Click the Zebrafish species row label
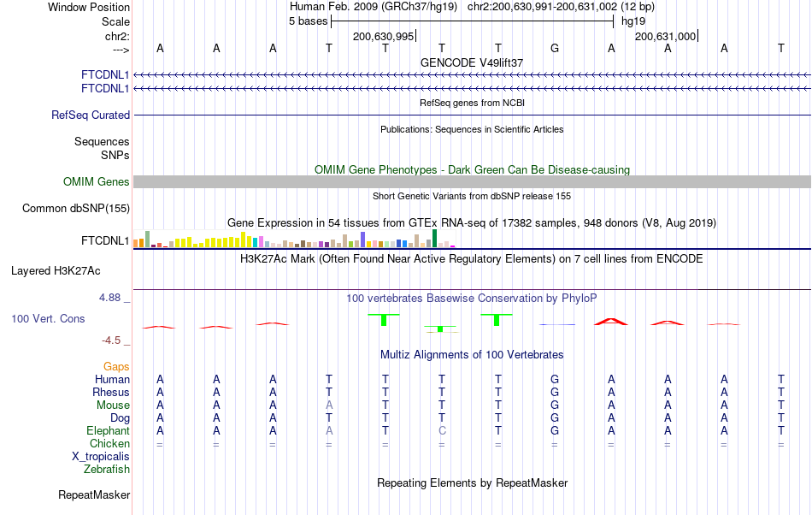The image size is (812, 515). [x=107, y=470]
